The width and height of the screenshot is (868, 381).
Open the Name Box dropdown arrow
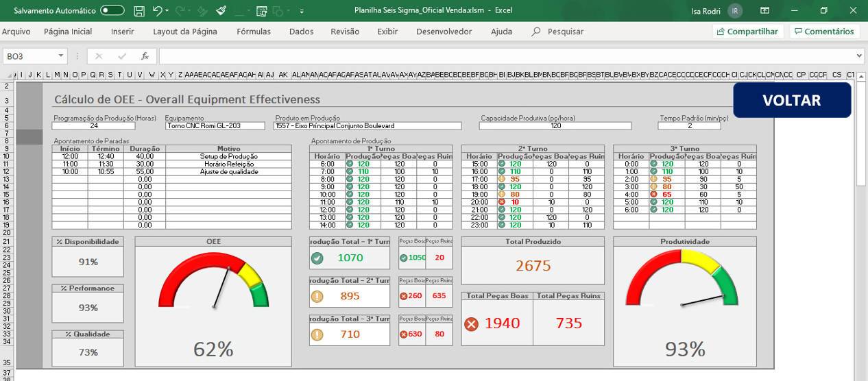(61, 56)
